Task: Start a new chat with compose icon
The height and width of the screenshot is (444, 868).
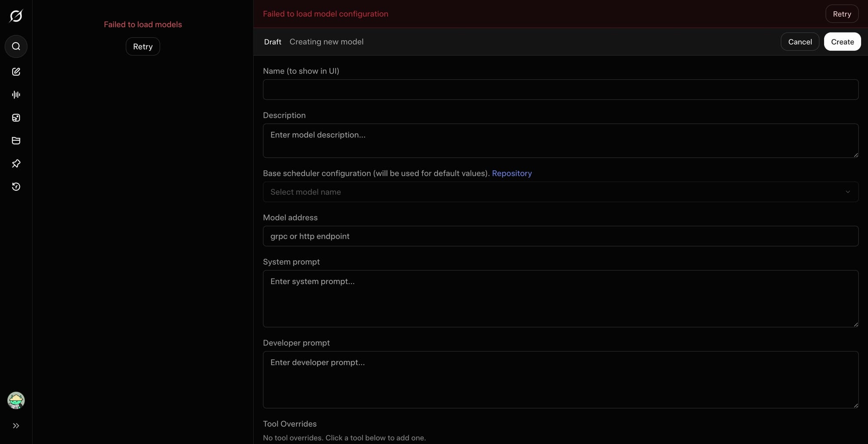Action: tap(16, 72)
